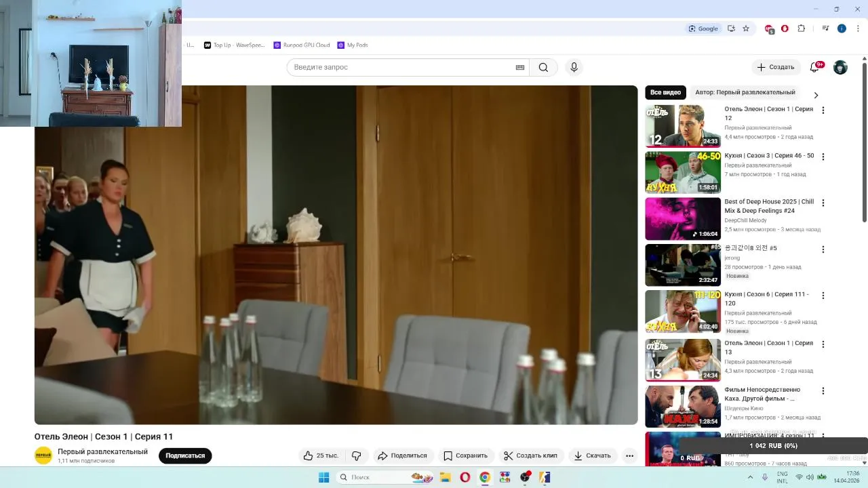Screen dimensions: 868x488
Task: Open Best of Deep House 2025 thumbnail
Action: coord(683,219)
